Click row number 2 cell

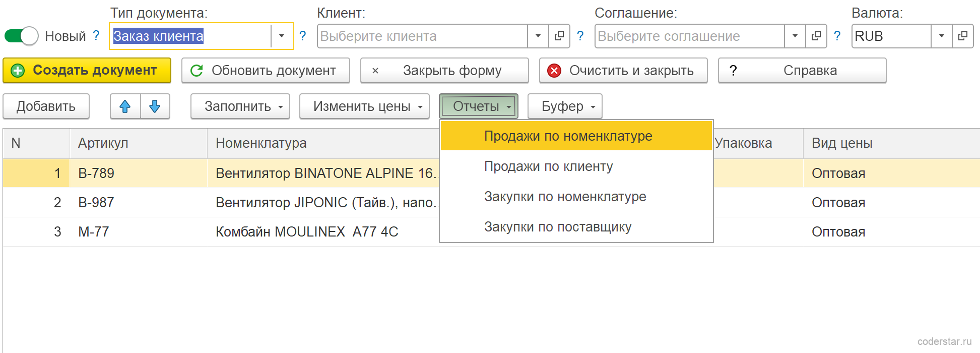[36, 203]
